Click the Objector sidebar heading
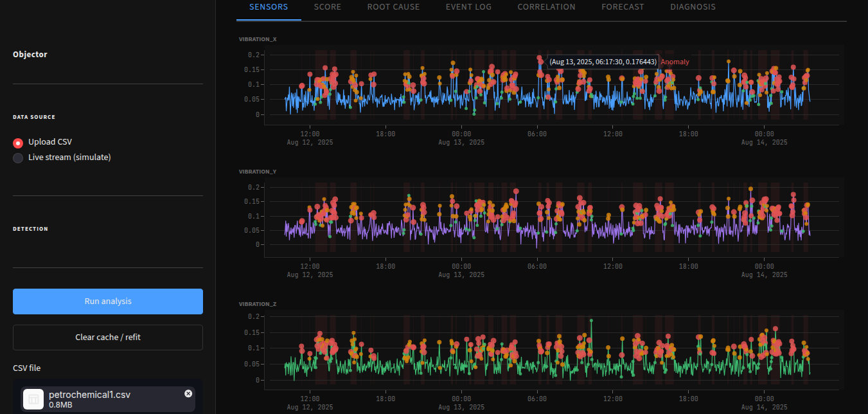 [30, 55]
